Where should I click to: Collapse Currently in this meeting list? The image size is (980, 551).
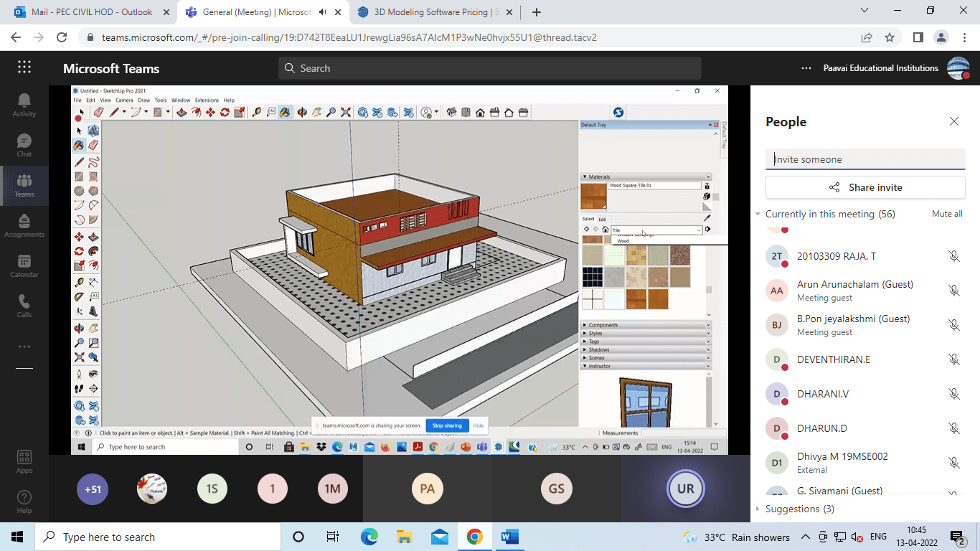[758, 214]
